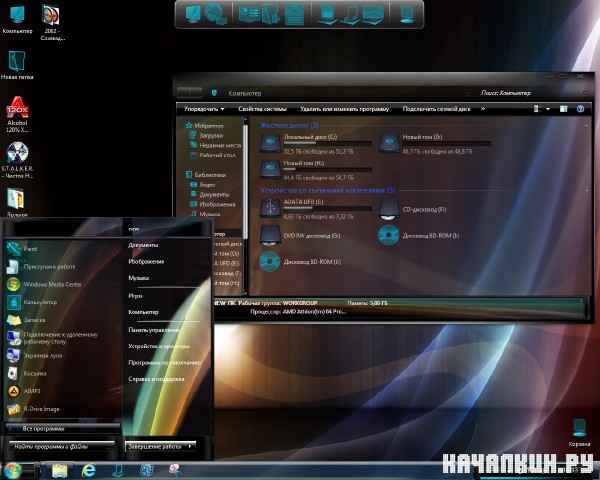Click the Windows Start orb
This screenshot has height=480, width=600.
13,470
